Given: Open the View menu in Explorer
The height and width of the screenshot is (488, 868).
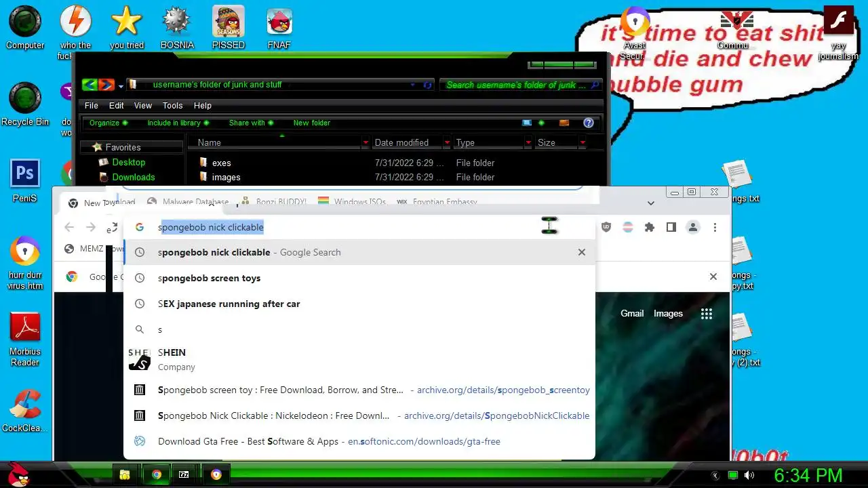Looking at the screenshot, I should (x=143, y=105).
